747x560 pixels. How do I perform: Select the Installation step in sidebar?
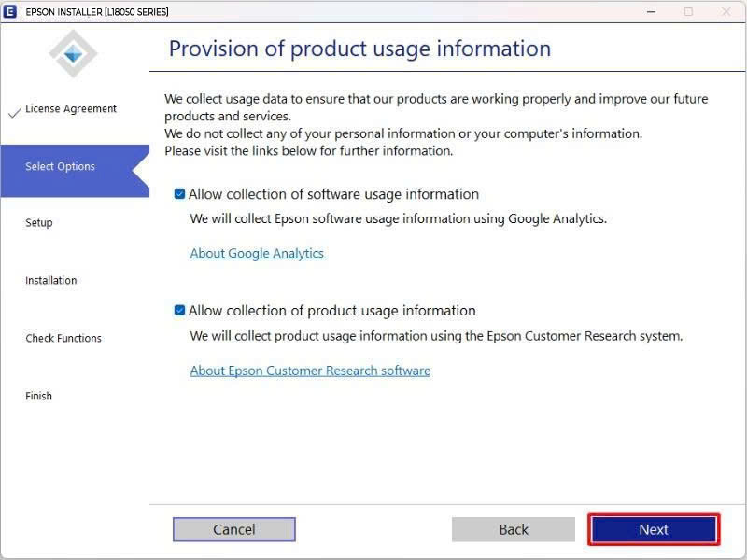51,281
